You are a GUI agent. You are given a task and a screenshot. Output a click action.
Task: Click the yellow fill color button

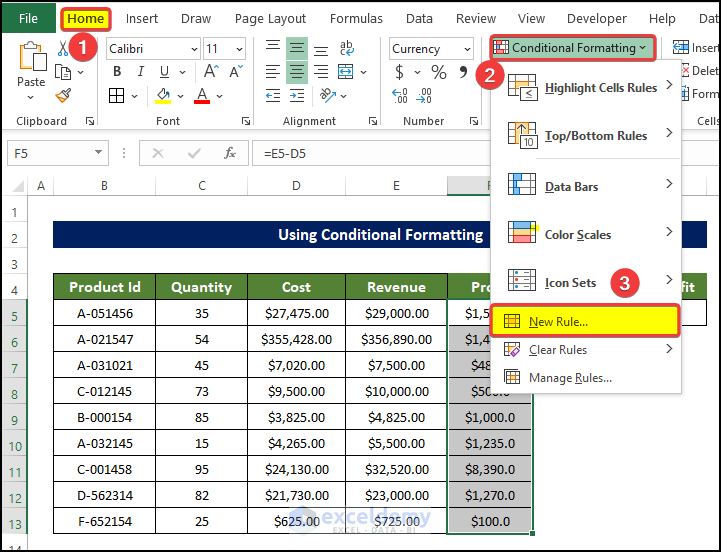click(164, 96)
